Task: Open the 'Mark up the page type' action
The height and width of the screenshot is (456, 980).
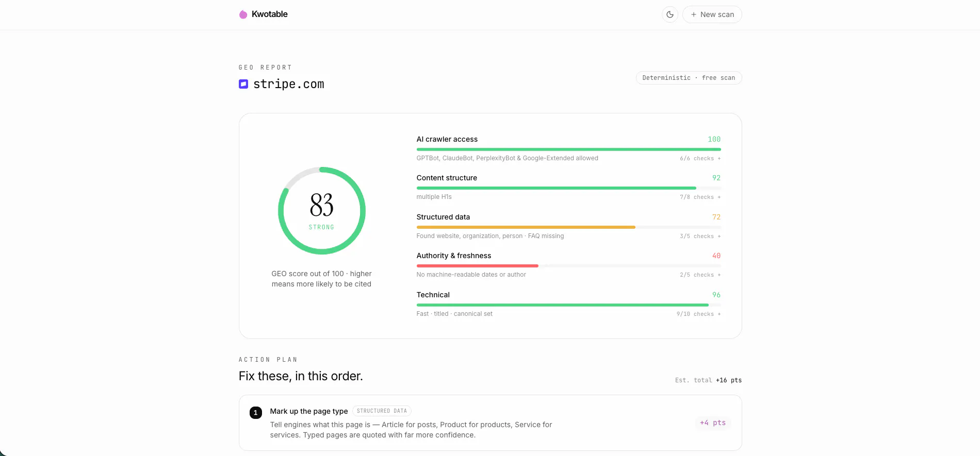Action: click(x=491, y=423)
